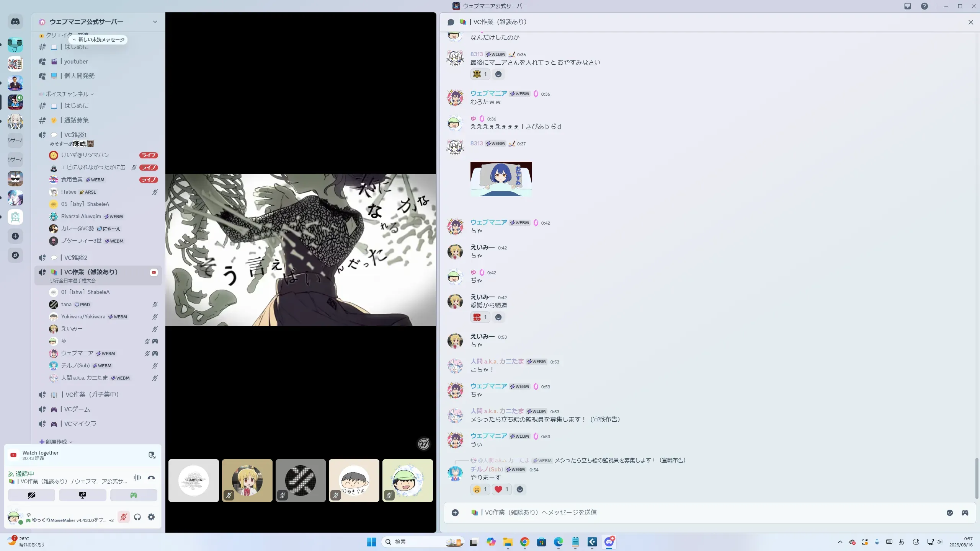Select the VC雑談2 voice channel
Image resolution: width=980 pixels, height=551 pixels.
coord(76,258)
